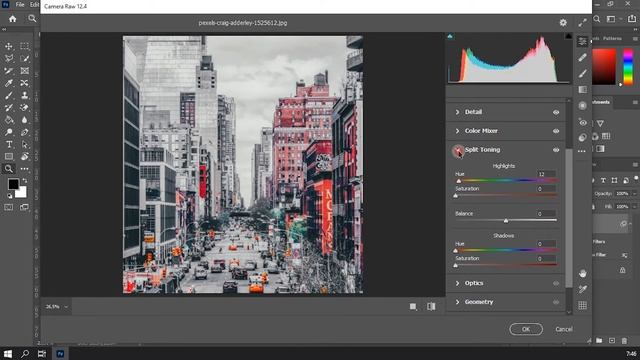Toggle Camera Raw full screen mode
This screenshot has height=360, width=640.
582,23
